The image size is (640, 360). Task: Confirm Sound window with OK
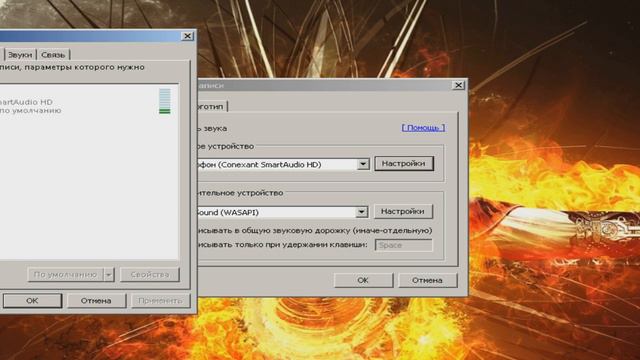click(32, 300)
